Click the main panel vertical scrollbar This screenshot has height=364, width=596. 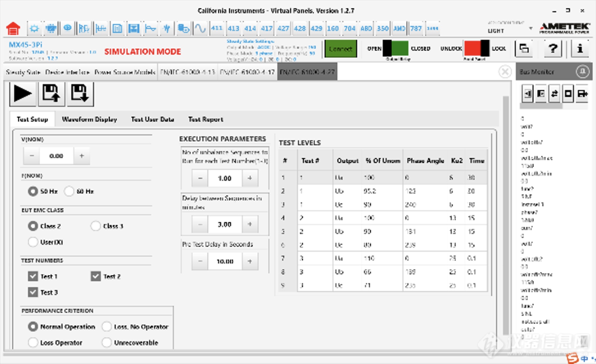click(x=506, y=215)
